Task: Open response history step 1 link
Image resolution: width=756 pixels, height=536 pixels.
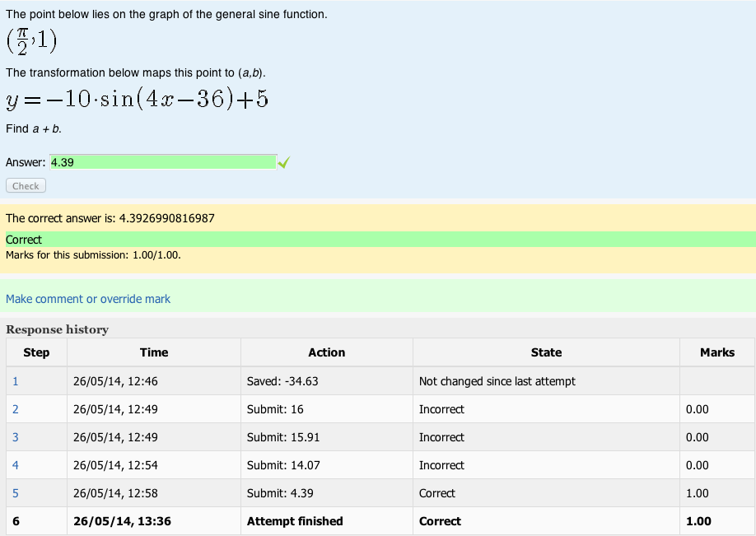Action: (x=16, y=381)
